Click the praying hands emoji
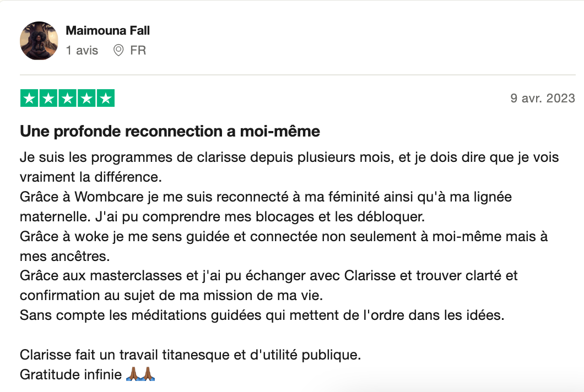584x392 pixels. point(140,375)
